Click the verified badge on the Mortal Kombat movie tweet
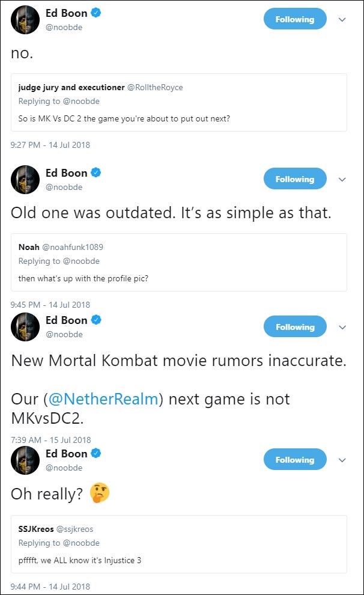Screen dimensions: 364x595 (96, 320)
